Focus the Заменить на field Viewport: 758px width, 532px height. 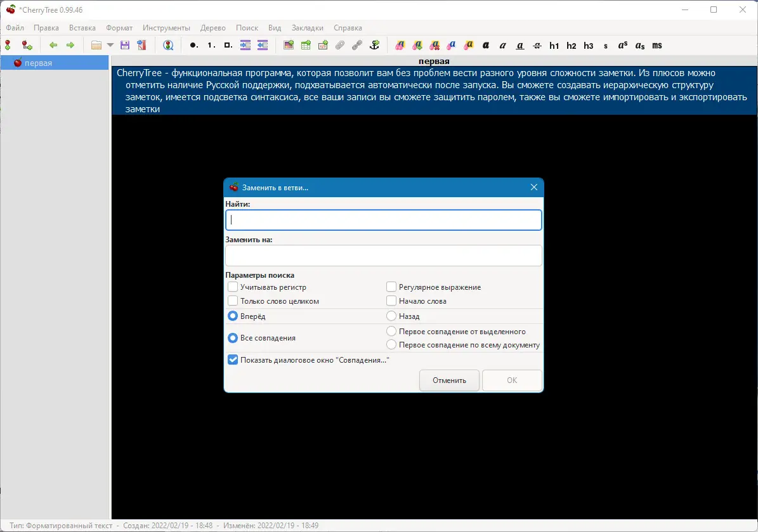pos(383,256)
